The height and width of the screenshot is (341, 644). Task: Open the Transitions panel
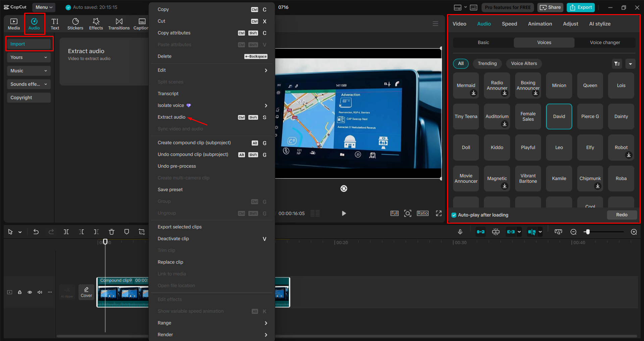(119, 23)
